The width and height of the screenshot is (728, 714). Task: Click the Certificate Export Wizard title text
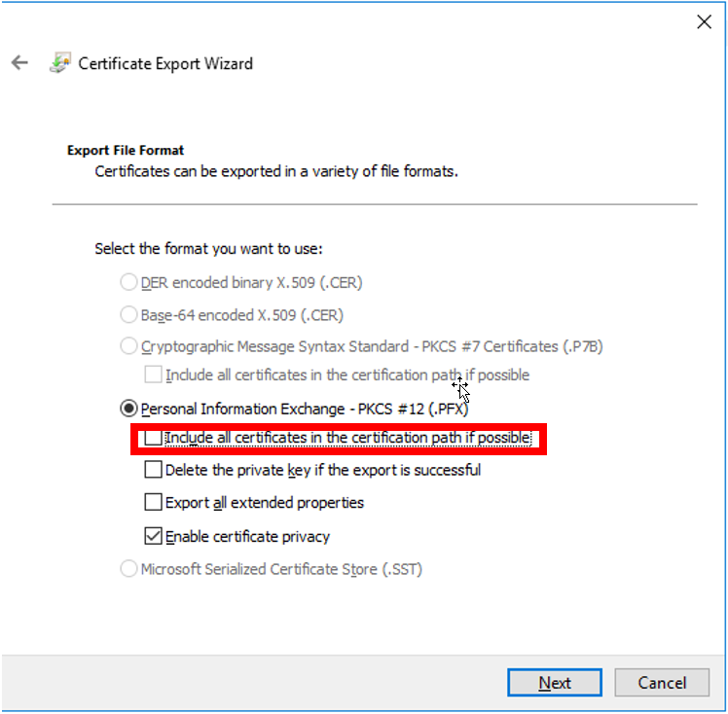point(165,63)
